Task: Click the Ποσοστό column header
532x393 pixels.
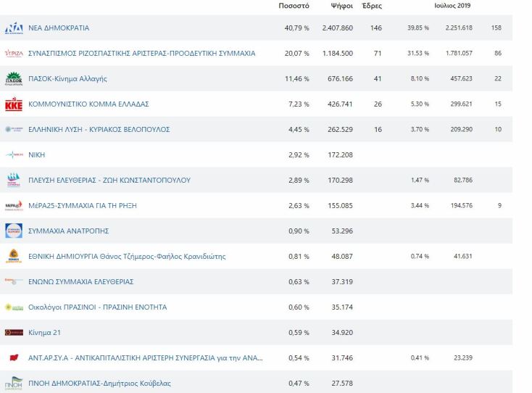Action: coord(294,6)
